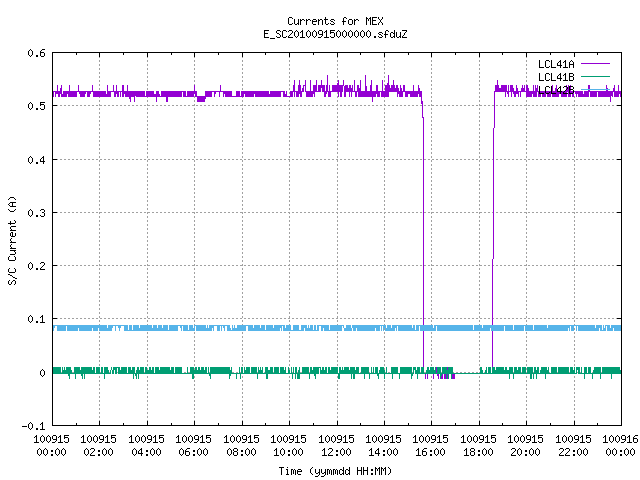The image size is (640, 480).
Task: Click the x-axis label 'Time (yymmdd HH:MM)'
Action: click(335, 471)
